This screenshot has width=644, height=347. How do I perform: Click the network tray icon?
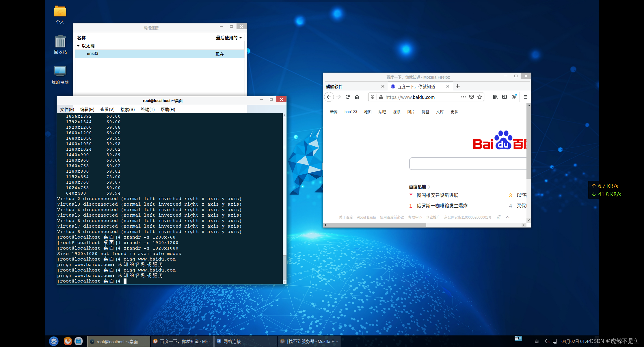click(x=555, y=342)
